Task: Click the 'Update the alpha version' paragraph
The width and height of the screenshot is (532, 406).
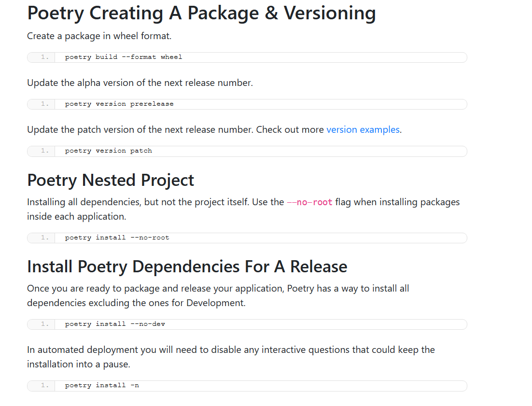Action: click(x=140, y=83)
